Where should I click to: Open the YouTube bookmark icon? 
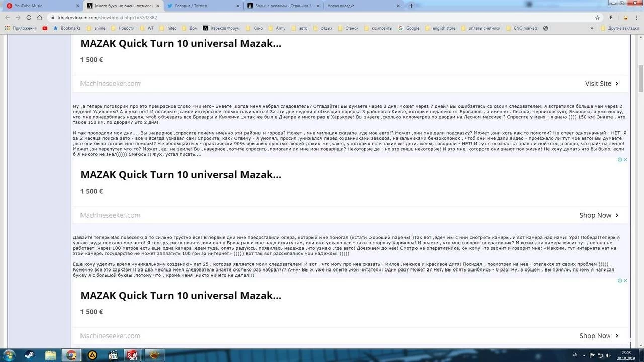pyautogui.click(x=45, y=28)
